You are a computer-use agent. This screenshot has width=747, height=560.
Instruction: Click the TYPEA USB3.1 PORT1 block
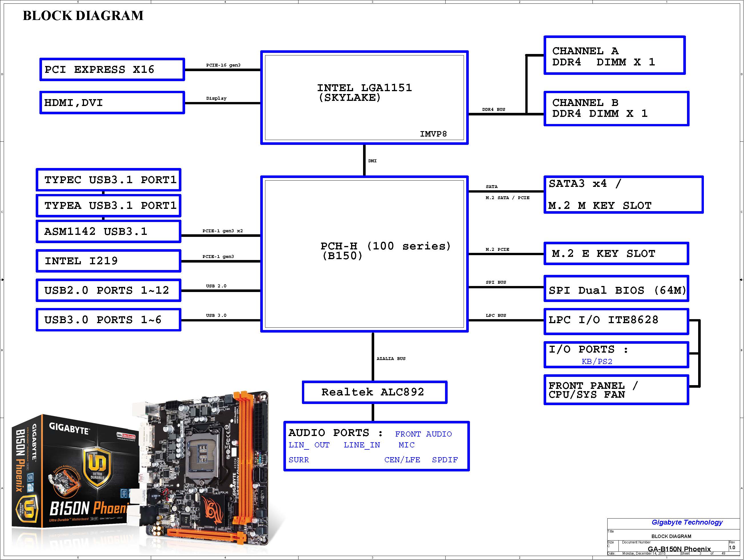(108, 205)
